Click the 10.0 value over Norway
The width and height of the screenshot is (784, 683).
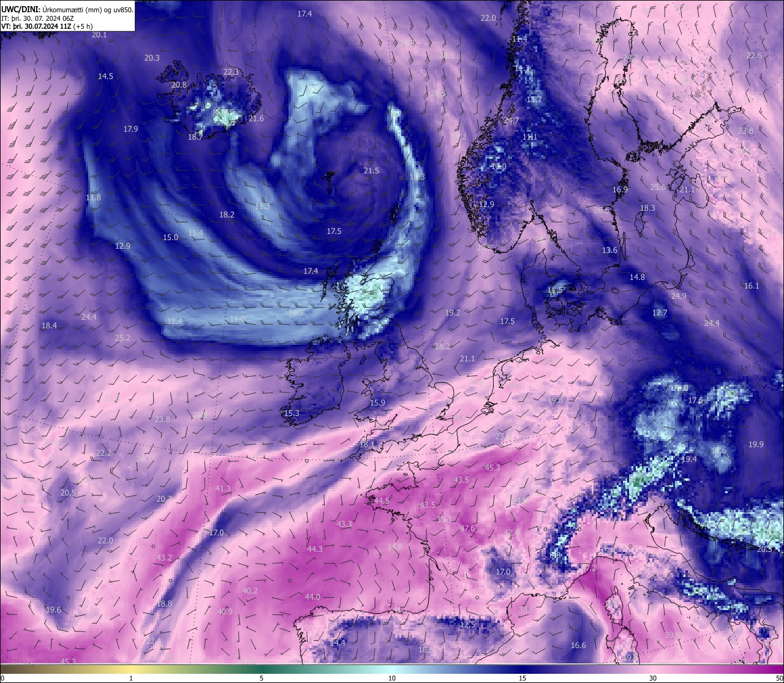[499, 166]
